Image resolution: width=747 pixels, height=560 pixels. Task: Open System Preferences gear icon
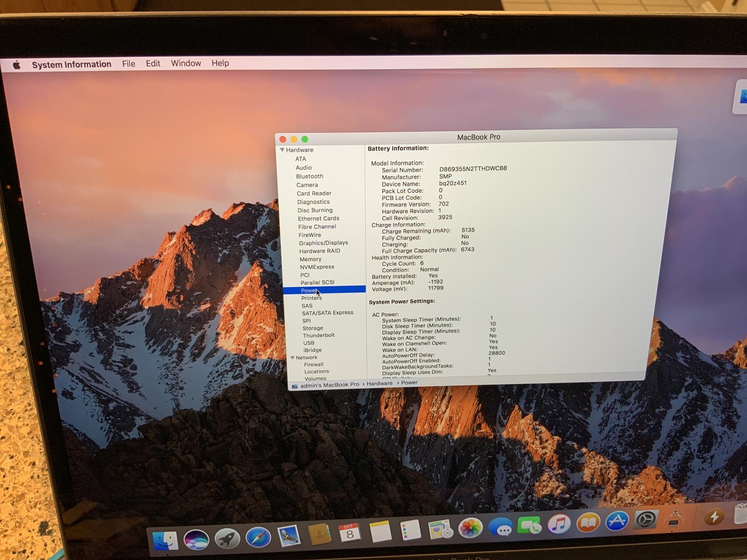(x=646, y=520)
